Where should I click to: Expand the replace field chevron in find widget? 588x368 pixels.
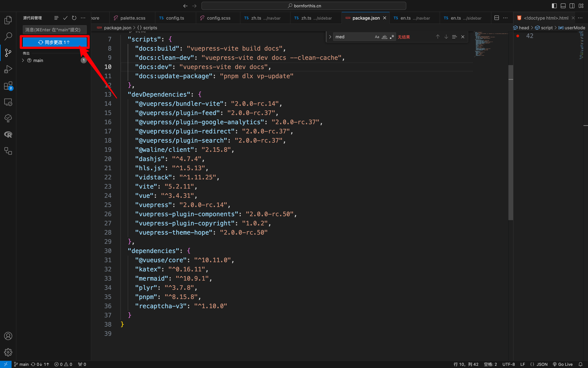tap(330, 37)
